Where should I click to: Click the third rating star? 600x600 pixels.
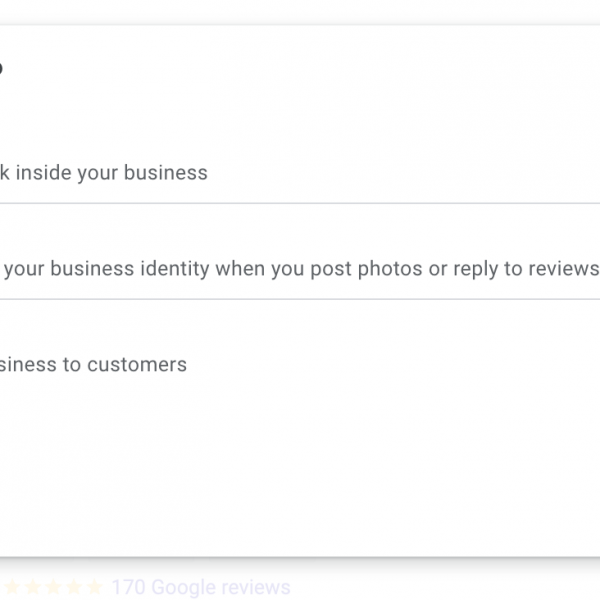[x=53, y=587]
